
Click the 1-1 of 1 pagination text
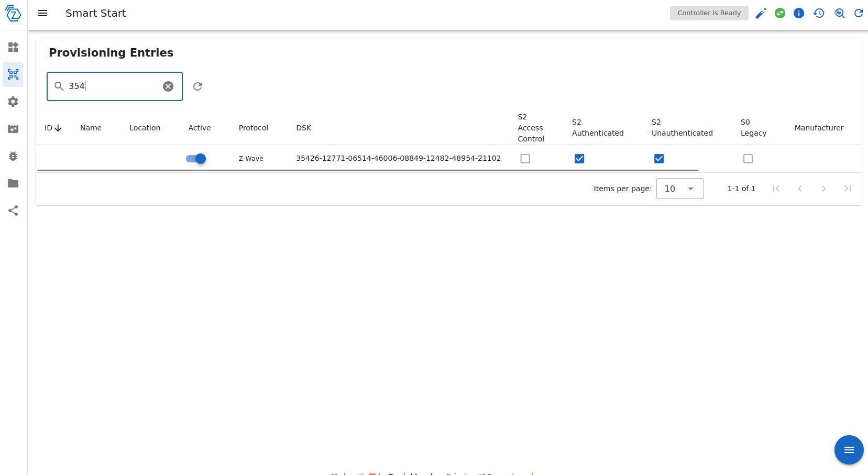[741, 189]
